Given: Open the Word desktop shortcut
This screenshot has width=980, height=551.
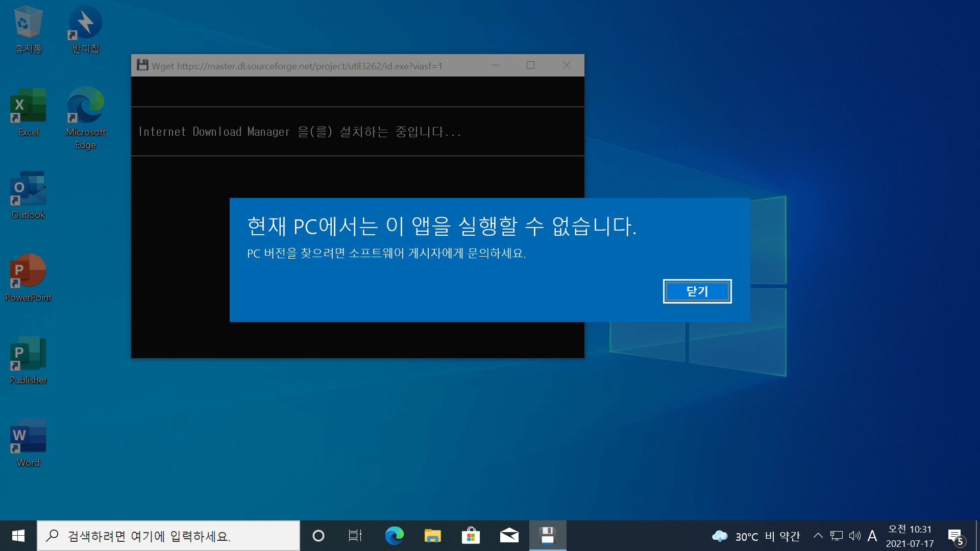Looking at the screenshot, I should (28, 443).
